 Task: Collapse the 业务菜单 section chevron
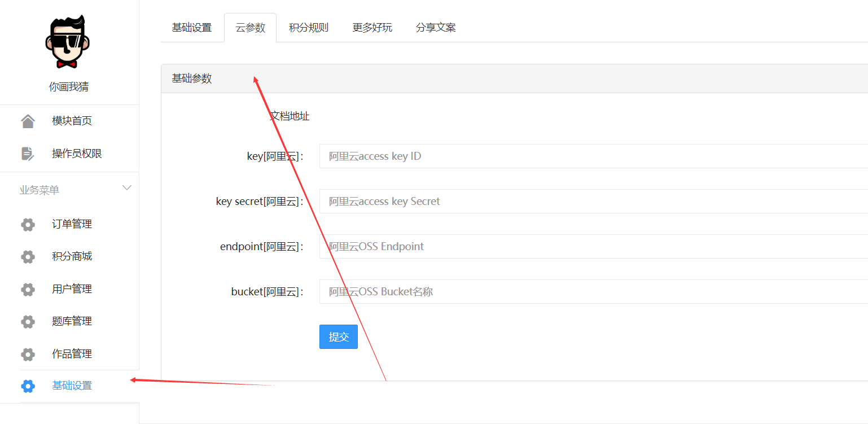(x=127, y=188)
